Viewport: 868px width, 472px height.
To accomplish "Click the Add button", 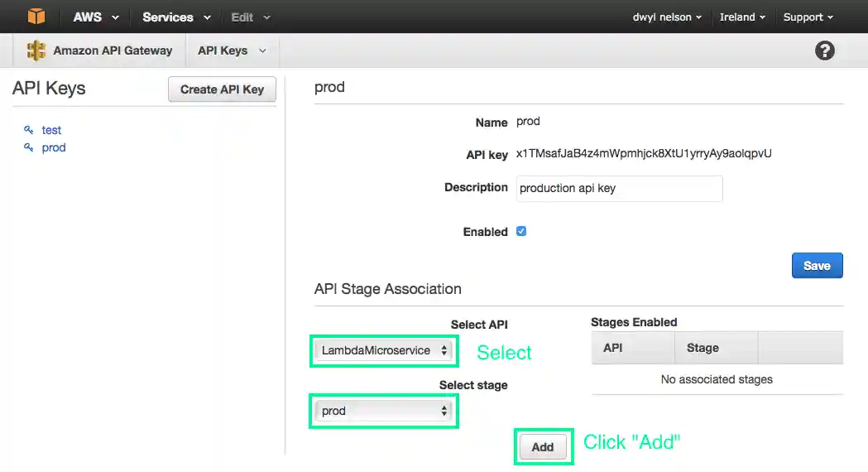I will (543, 446).
